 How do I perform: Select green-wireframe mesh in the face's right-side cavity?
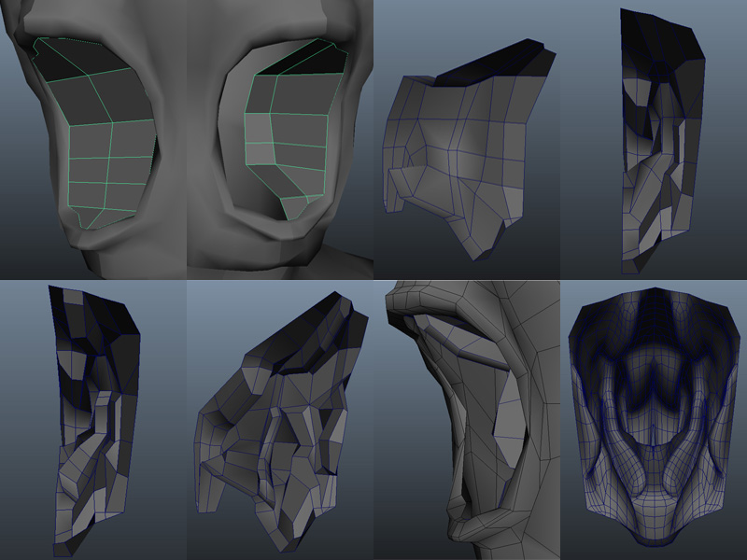[296, 129]
